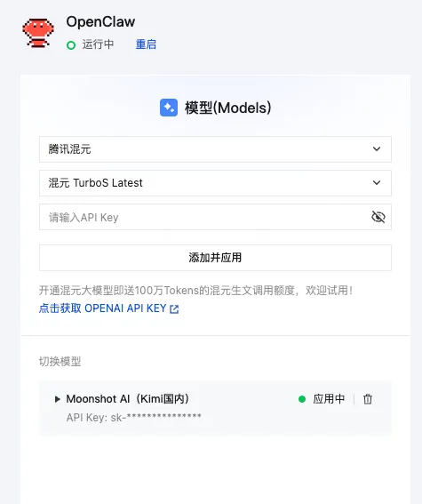Click the 应用中 status label

(x=329, y=399)
